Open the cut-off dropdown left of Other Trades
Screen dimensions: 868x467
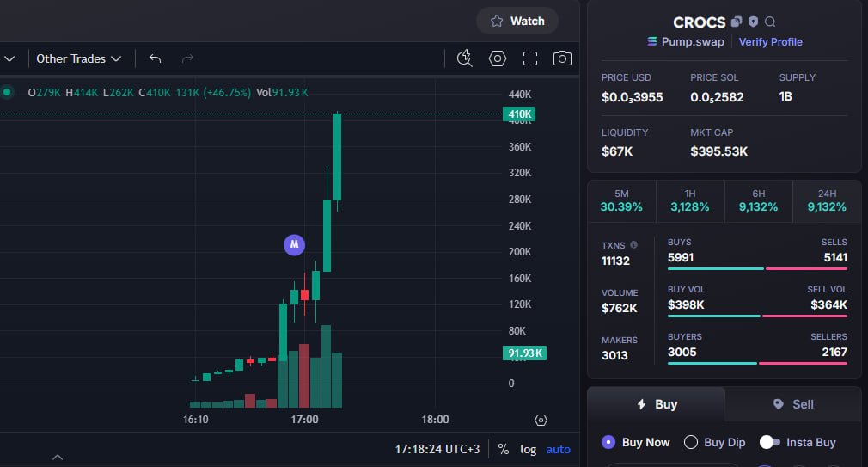[x=9, y=58]
